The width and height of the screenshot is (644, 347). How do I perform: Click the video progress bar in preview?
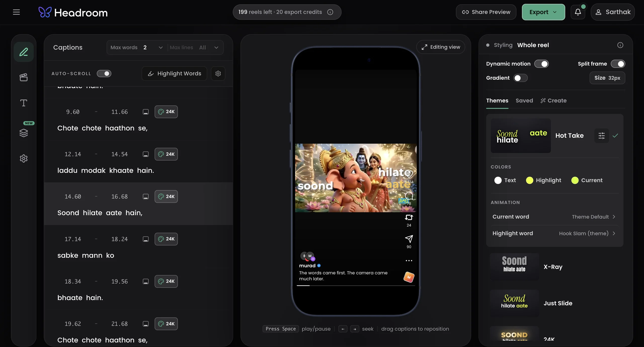pos(356,286)
